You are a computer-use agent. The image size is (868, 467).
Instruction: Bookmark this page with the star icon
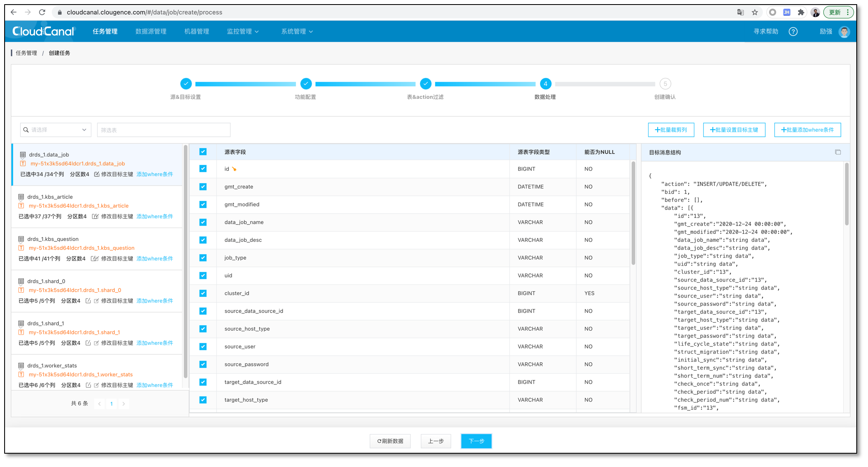point(754,13)
